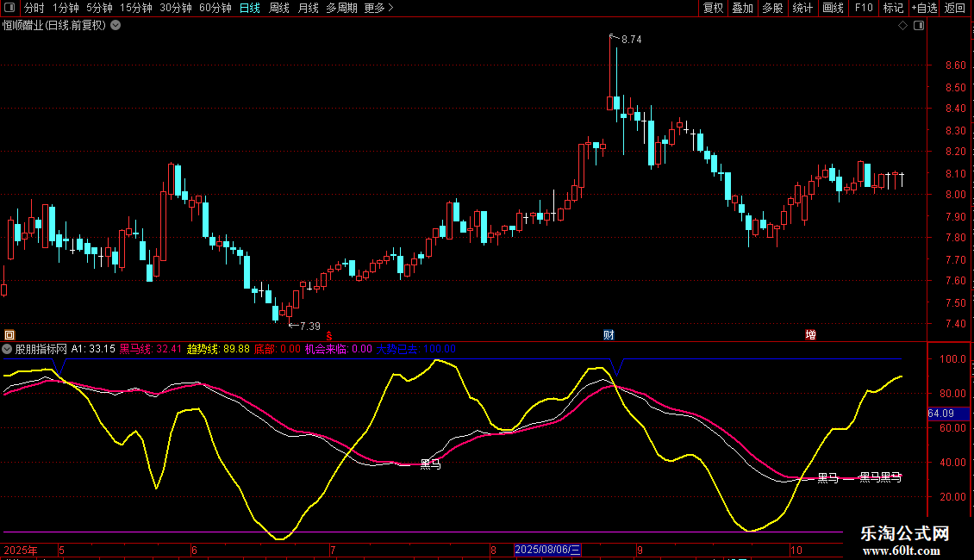The image size is (974, 560).
Task: Click the 复权 price adjustment button
Action: [713, 9]
